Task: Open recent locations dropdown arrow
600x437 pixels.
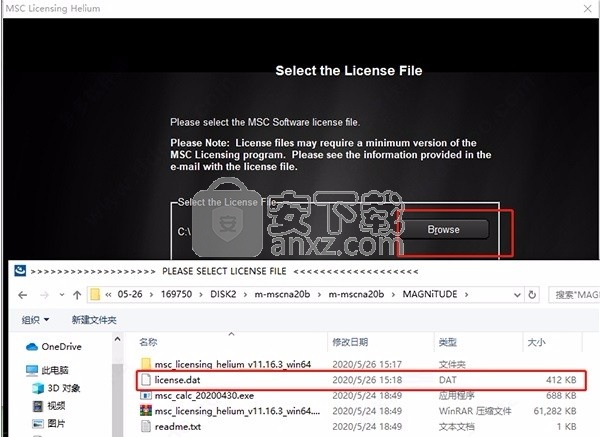Action: click(x=62, y=295)
